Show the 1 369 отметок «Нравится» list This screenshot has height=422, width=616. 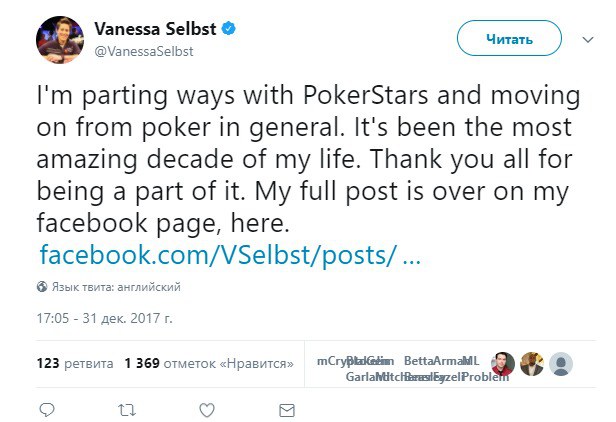pyautogui.click(x=208, y=364)
